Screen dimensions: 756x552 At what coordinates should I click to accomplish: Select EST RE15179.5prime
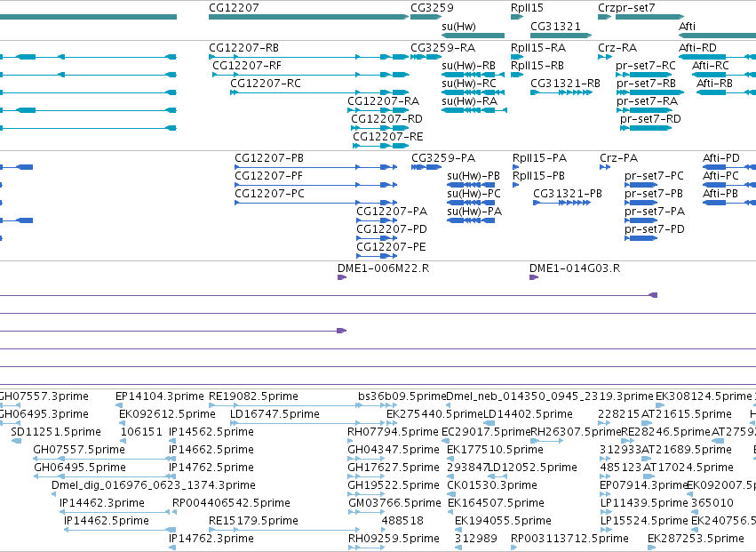click(x=253, y=521)
